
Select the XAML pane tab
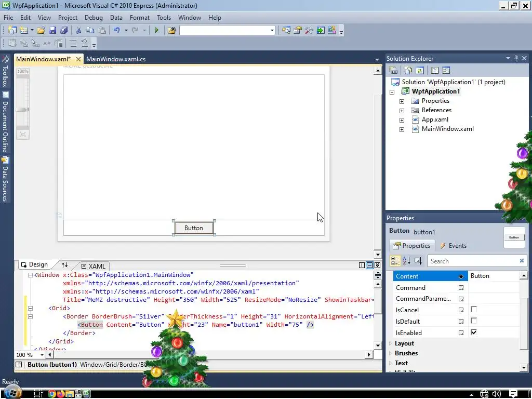click(94, 267)
